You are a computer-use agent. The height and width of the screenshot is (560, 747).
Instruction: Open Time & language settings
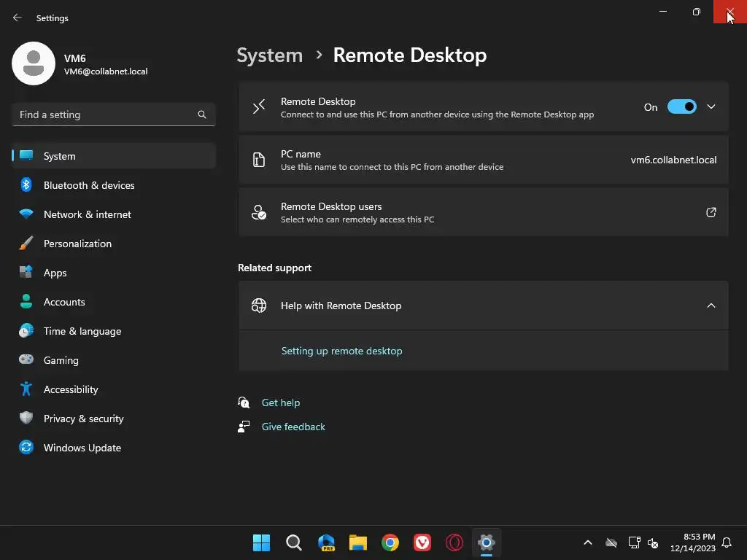(x=113, y=331)
